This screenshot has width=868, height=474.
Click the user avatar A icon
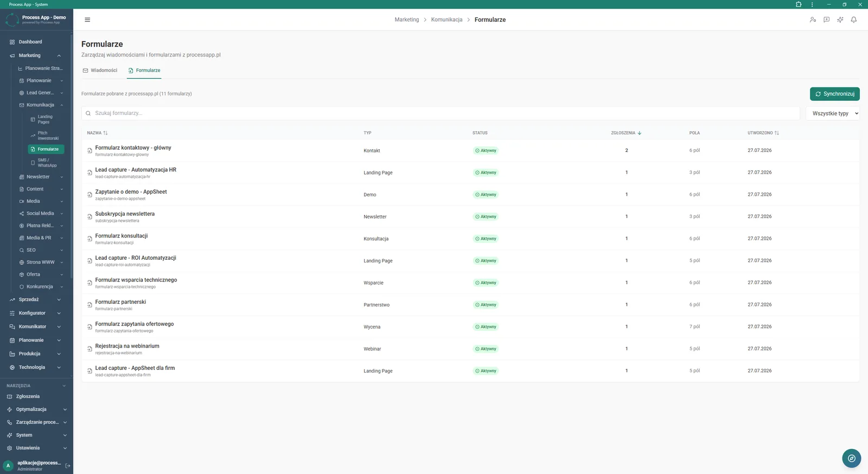point(8,465)
